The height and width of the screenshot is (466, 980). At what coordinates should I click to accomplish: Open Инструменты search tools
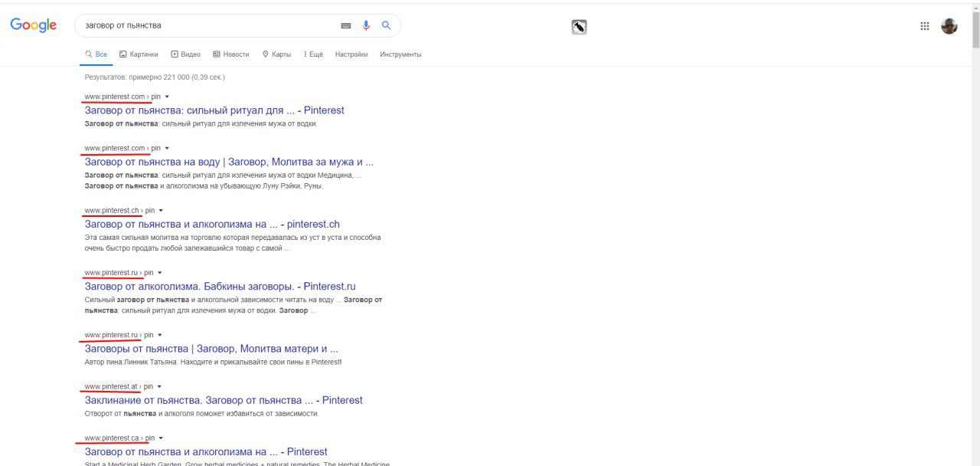click(400, 54)
